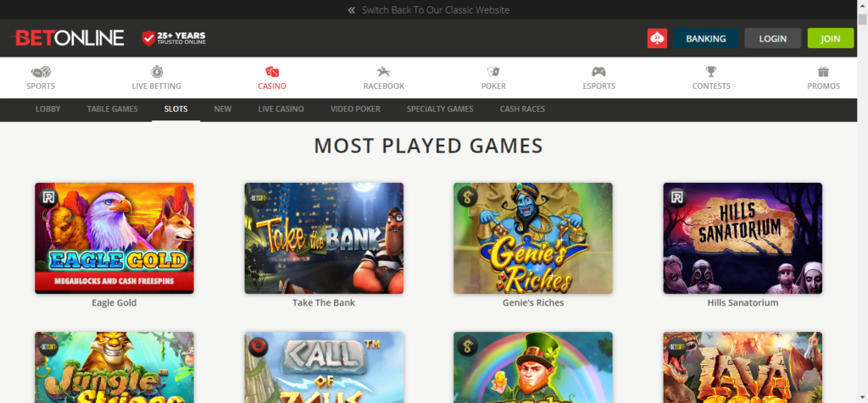Click the BetOnline logo
Viewport: 868px width, 403px height.
[68, 38]
